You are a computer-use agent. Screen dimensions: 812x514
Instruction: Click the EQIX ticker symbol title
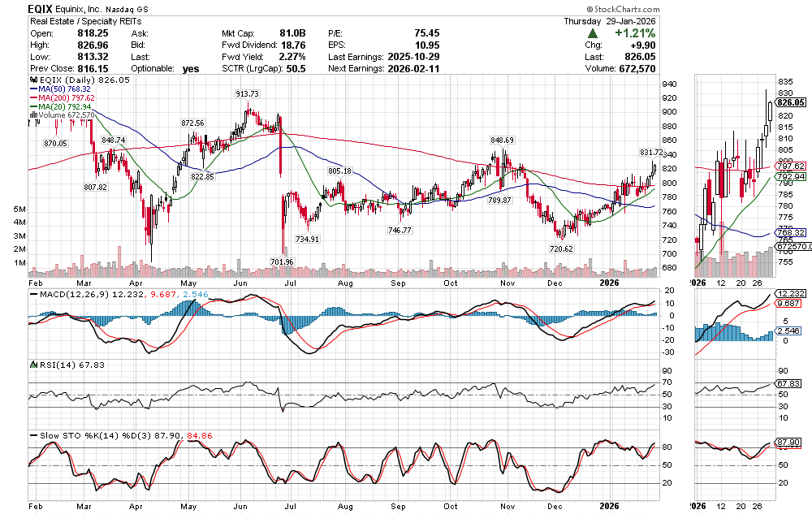click(42, 7)
